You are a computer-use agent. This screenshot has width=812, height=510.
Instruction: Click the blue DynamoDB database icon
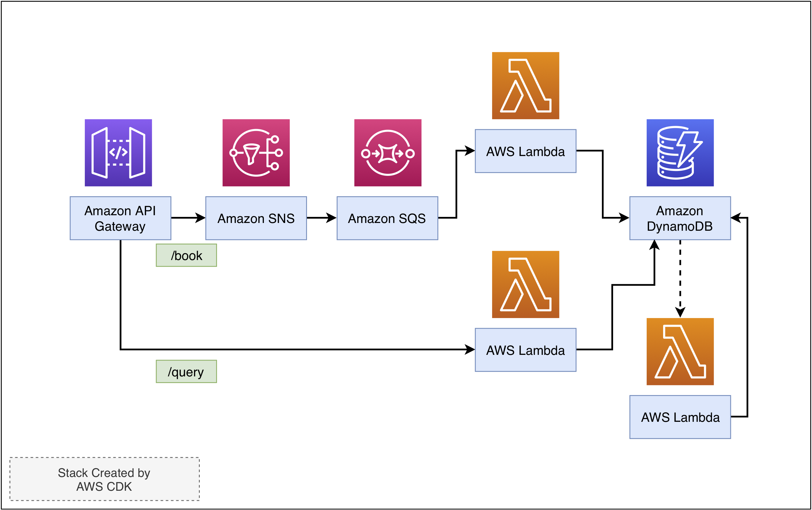pos(680,152)
